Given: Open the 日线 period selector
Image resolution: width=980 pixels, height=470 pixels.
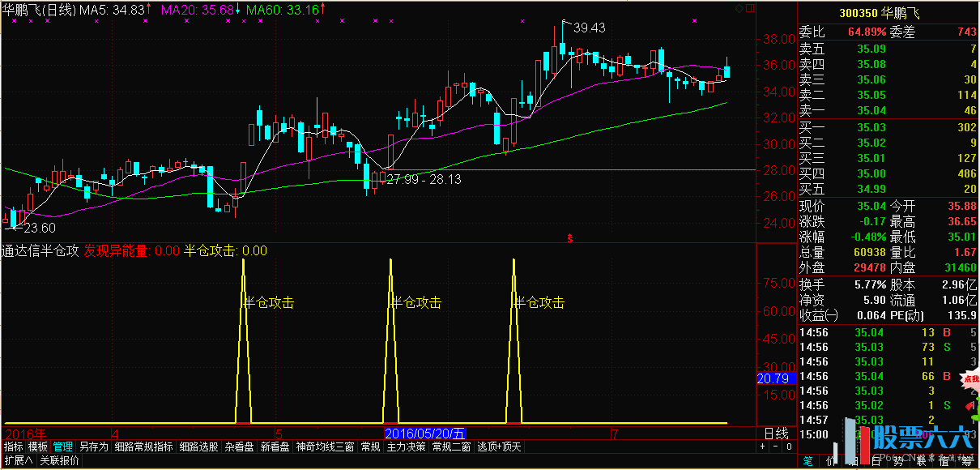Looking at the screenshot, I should (776, 434).
